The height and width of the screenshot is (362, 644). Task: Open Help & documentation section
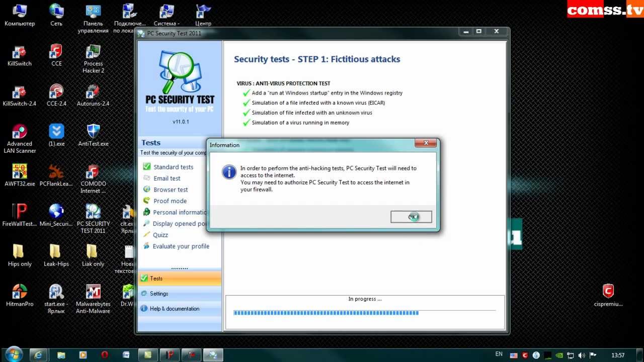(179, 309)
